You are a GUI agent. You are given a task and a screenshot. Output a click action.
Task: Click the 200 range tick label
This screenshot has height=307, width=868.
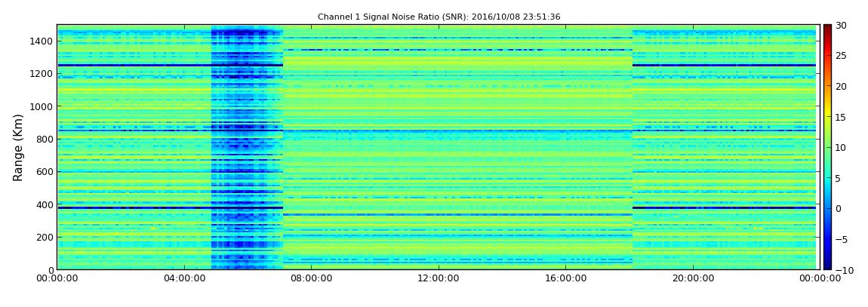[x=45, y=238]
